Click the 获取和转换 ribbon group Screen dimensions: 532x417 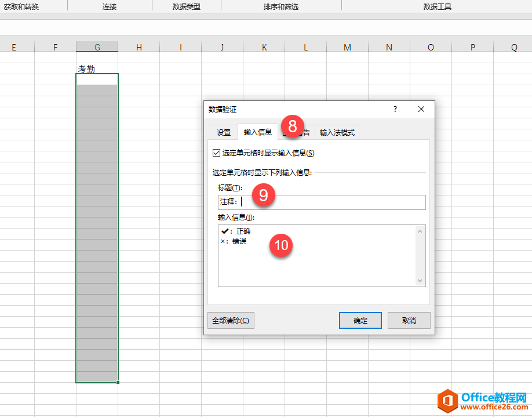(23, 6)
